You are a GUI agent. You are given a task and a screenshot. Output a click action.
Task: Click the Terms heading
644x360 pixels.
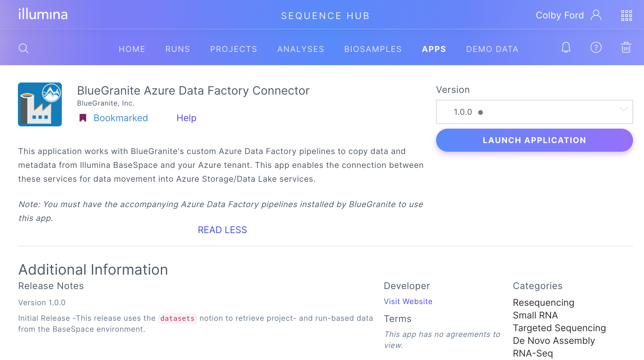pyautogui.click(x=397, y=319)
